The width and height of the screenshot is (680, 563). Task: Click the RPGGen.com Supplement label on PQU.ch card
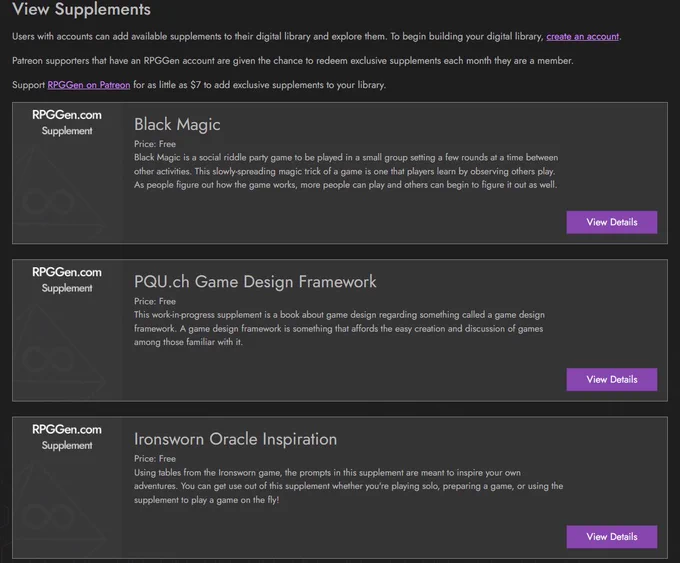coord(67,280)
